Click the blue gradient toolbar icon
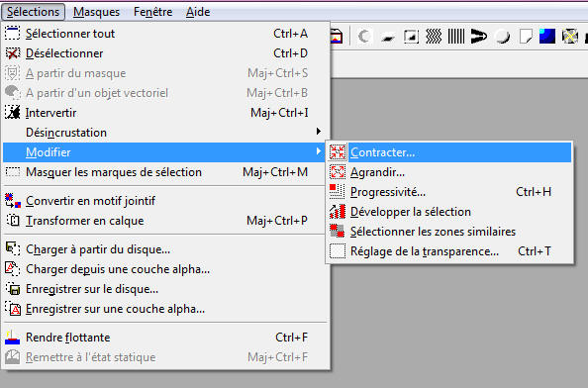 click(547, 37)
